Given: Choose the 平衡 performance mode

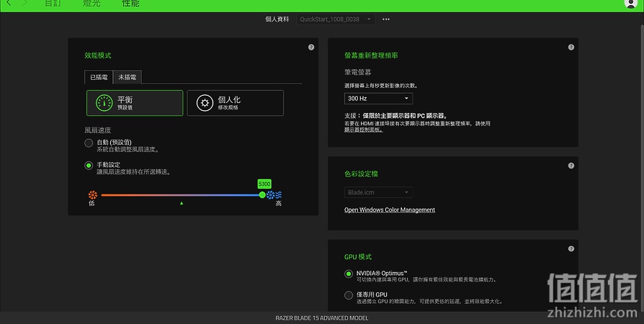Looking at the screenshot, I should (x=135, y=103).
